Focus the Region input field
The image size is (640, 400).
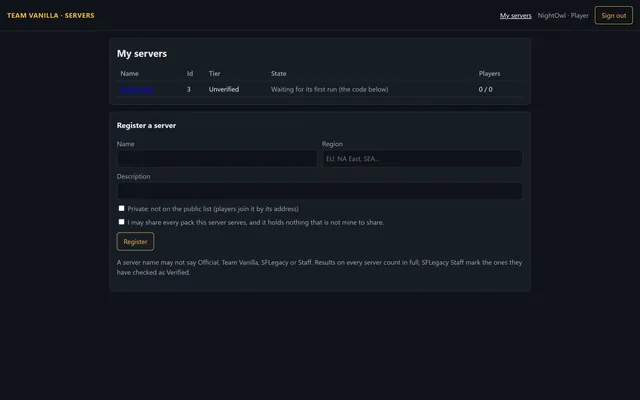click(422, 158)
